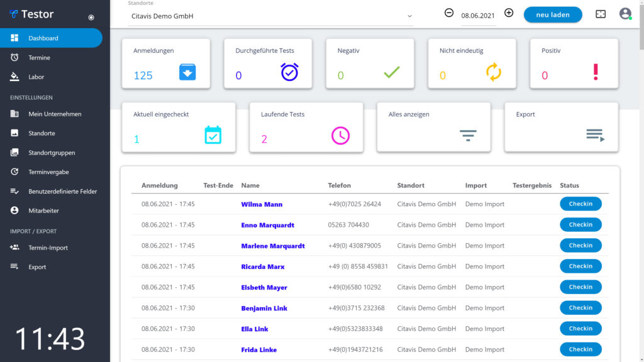Open Standorte settings

coord(42,133)
